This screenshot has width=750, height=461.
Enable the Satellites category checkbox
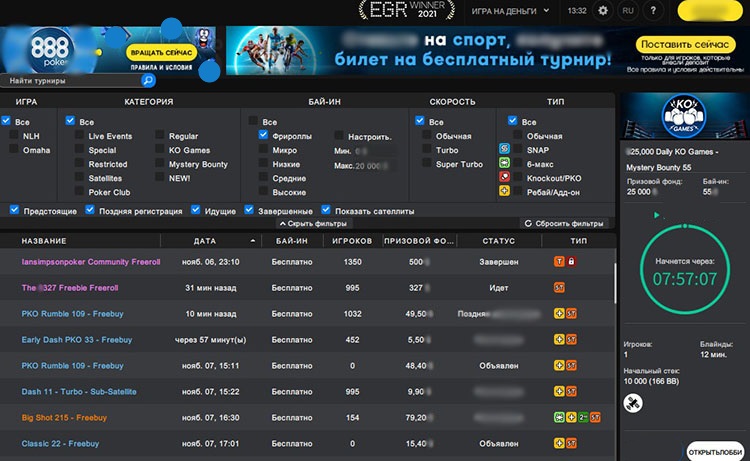[x=79, y=177]
